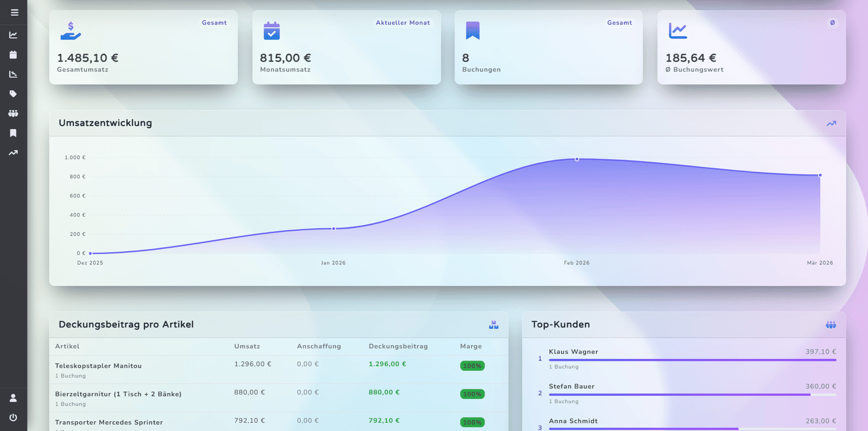
Task: Click the Umsatzentwicklung heading
Action: pos(105,123)
